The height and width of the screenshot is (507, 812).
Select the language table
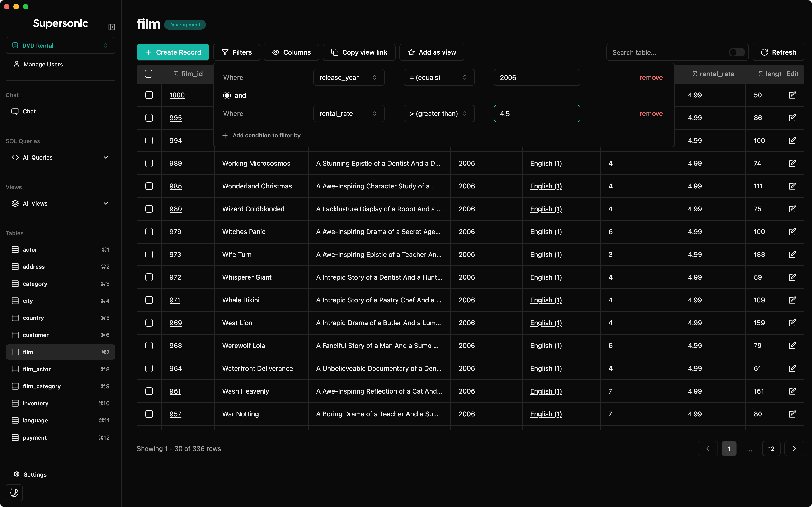click(60, 421)
